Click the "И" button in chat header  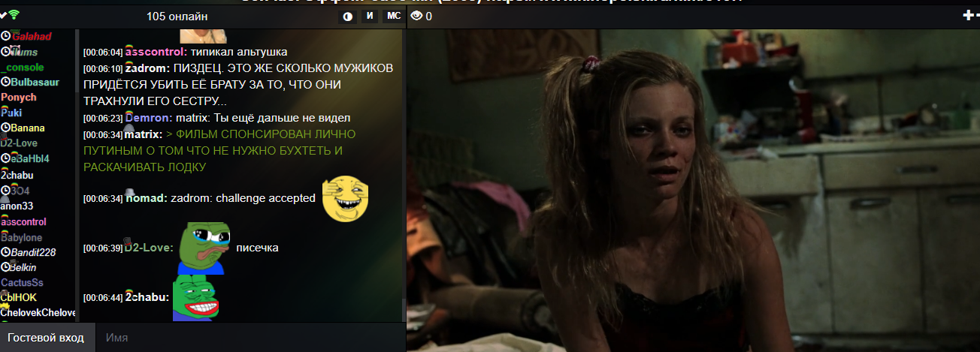pyautogui.click(x=370, y=17)
